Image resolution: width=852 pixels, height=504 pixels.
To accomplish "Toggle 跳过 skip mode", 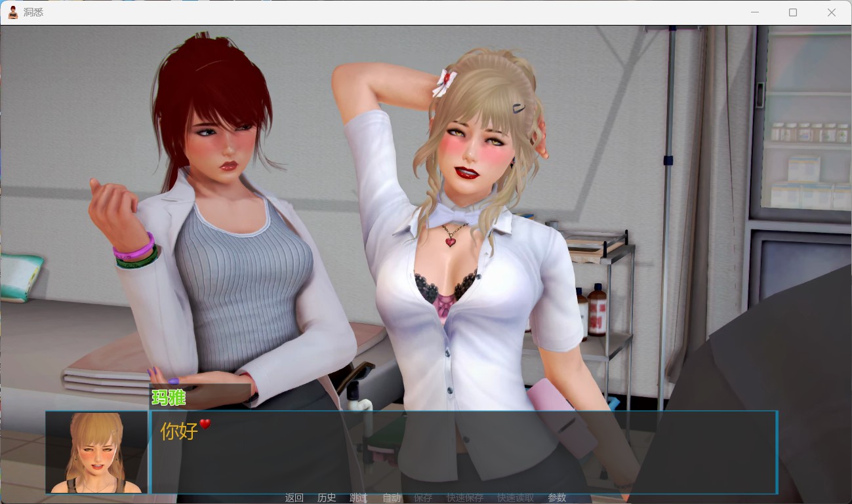I will click(x=359, y=497).
